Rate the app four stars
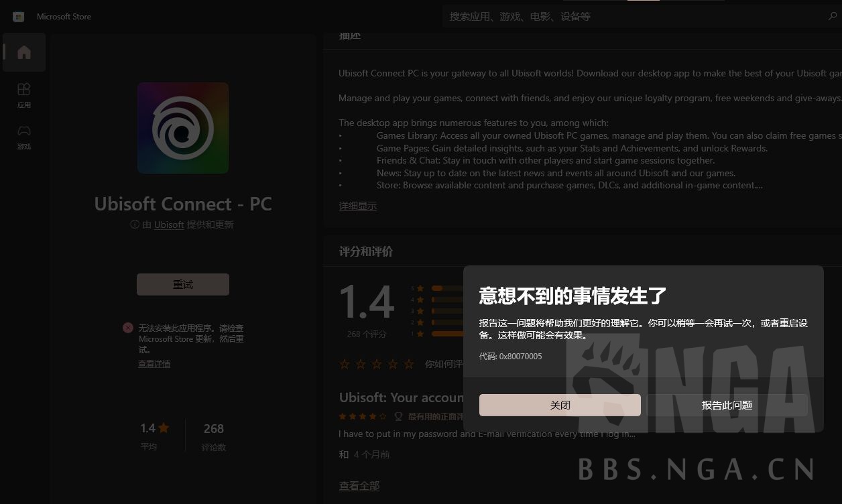The height and width of the screenshot is (504, 842). (394, 365)
